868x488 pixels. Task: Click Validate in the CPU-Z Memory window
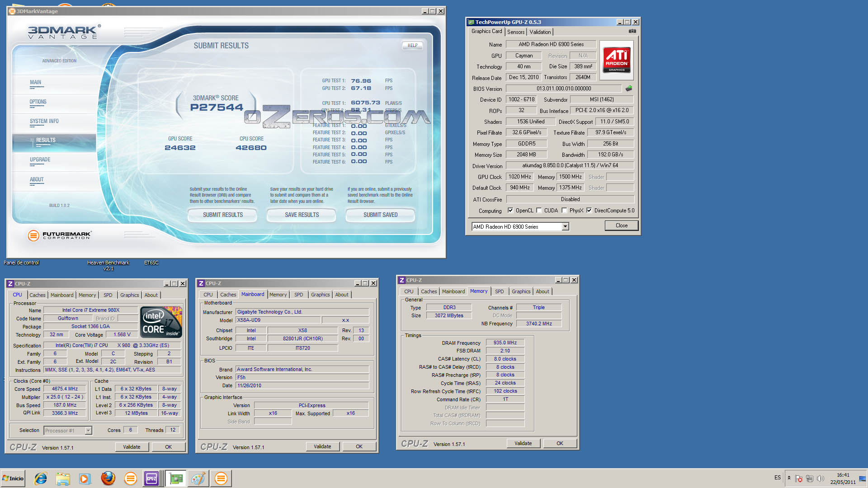click(523, 444)
